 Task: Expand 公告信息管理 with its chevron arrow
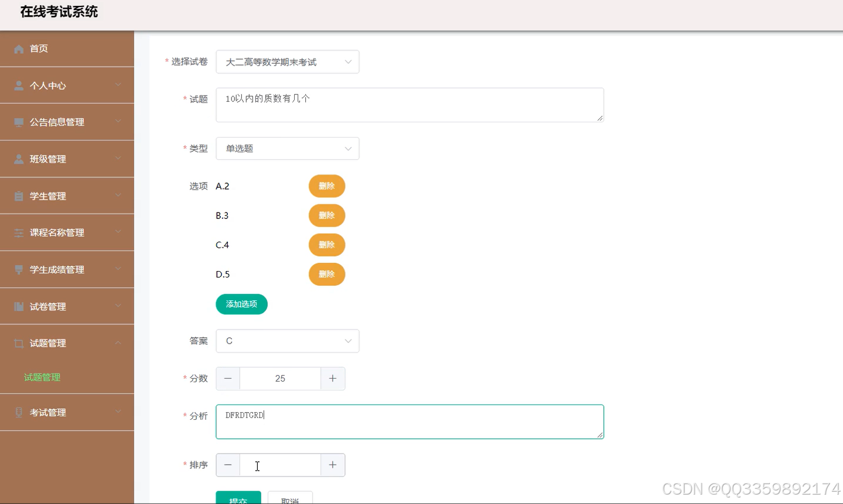pos(118,122)
